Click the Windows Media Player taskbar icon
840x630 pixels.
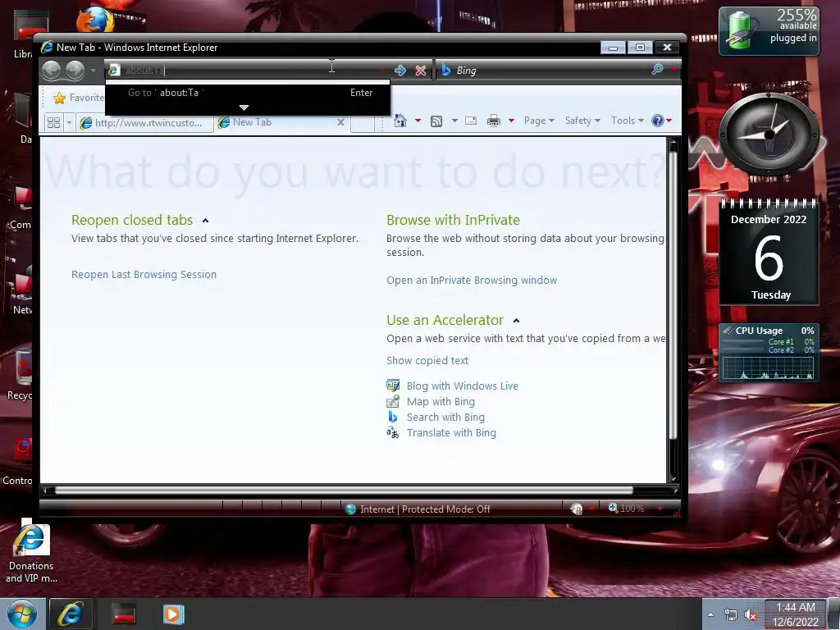coord(173,614)
